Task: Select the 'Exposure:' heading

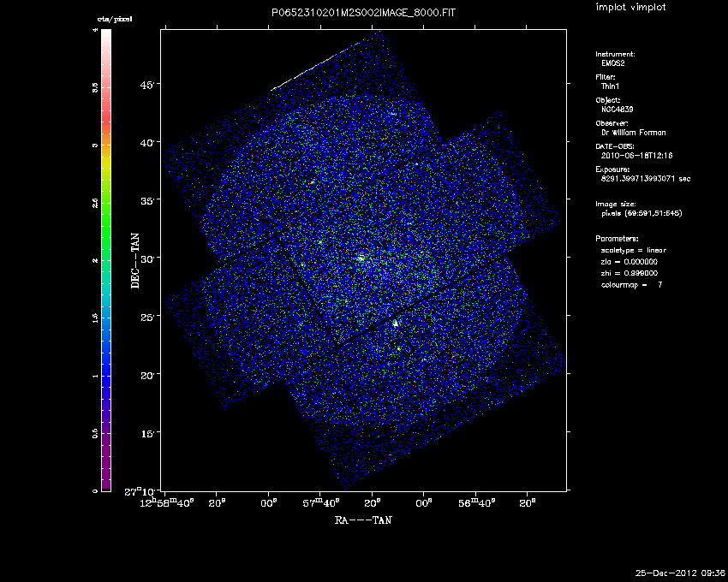Action: tap(612, 169)
